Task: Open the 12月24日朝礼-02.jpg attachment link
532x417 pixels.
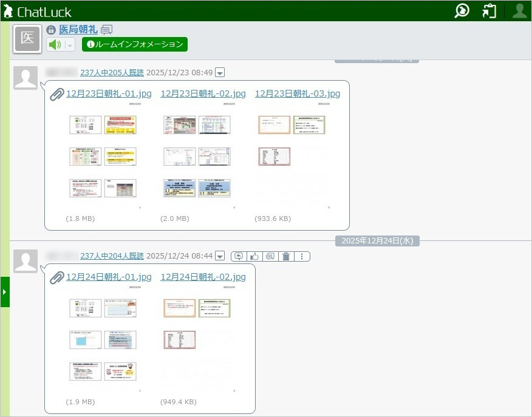Action: (x=203, y=277)
